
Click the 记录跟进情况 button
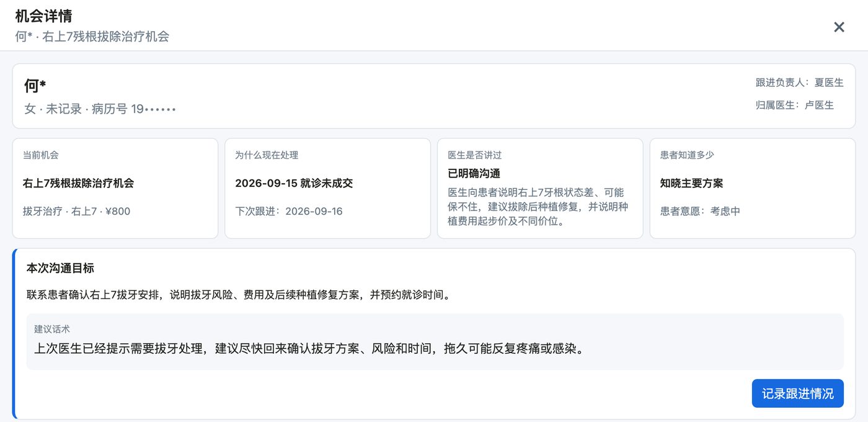click(x=797, y=393)
